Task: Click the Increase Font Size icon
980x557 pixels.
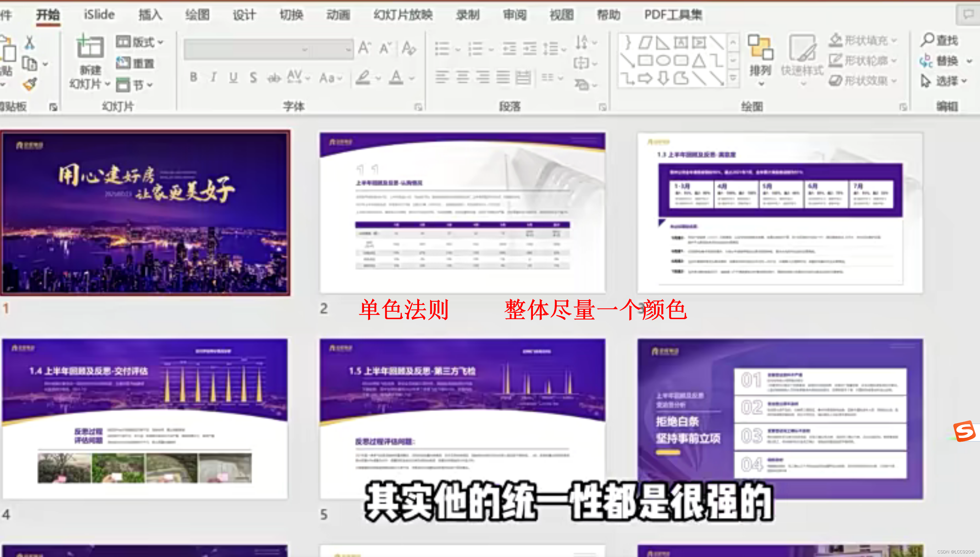Action: [364, 48]
